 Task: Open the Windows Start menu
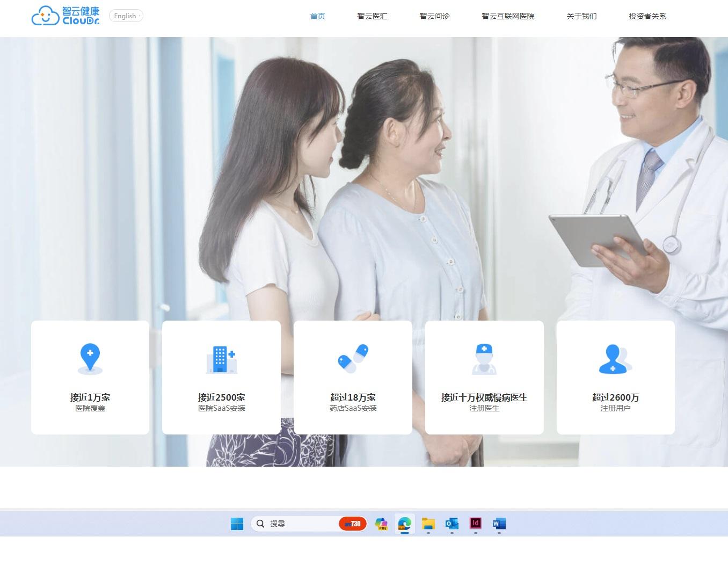(237, 524)
